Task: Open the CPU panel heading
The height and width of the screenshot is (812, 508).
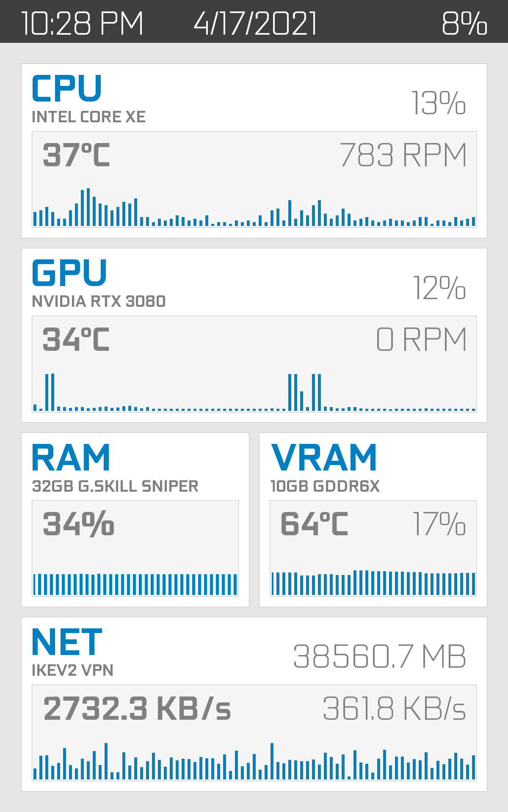Action: (x=67, y=88)
